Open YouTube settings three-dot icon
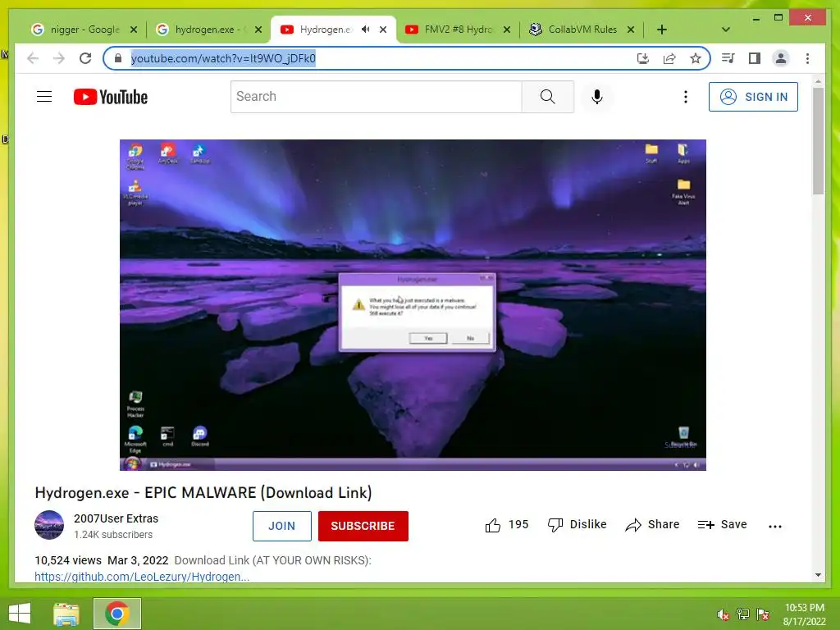This screenshot has width=840, height=630. click(x=685, y=97)
